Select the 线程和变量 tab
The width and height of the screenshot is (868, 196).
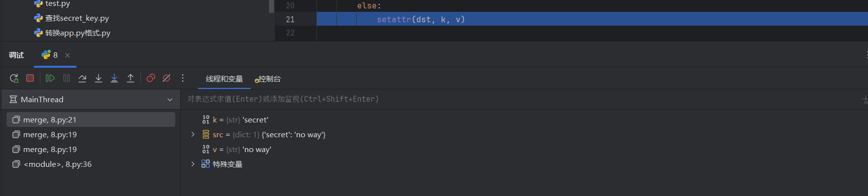coord(224,79)
